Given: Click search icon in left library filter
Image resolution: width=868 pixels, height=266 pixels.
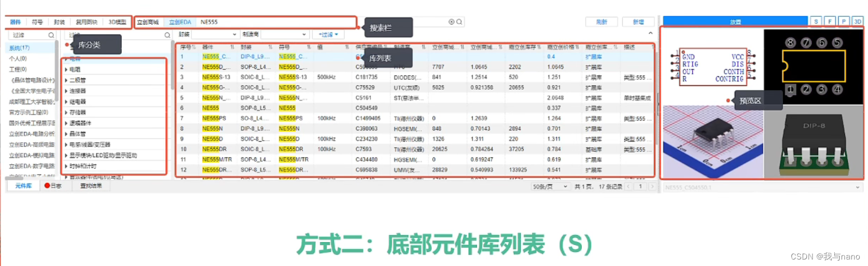Looking at the screenshot, I should click(x=51, y=35).
